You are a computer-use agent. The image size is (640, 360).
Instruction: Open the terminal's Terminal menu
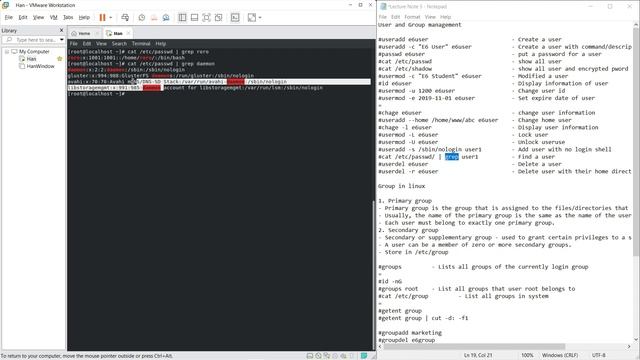[x=141, y=44]
